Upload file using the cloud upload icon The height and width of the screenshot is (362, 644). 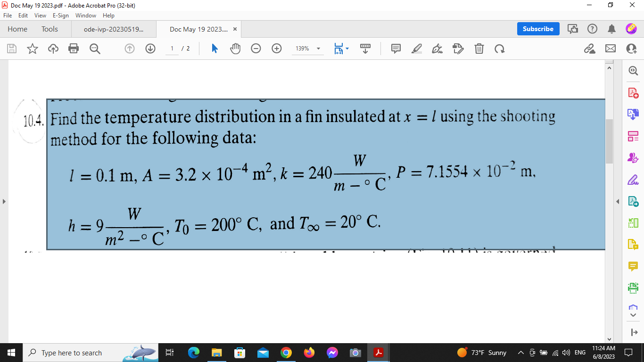[x=53, y=48]
